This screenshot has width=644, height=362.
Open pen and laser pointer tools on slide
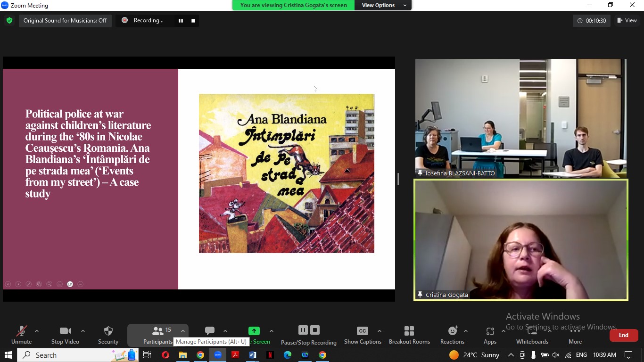pyautogui.click(x=29, y=284)
